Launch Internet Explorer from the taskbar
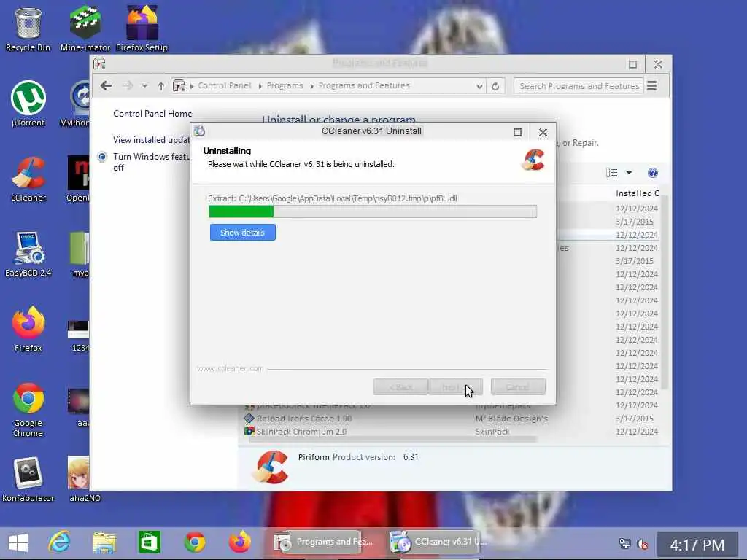The height and width of the screenshot is (560, 747). (59, 542)
